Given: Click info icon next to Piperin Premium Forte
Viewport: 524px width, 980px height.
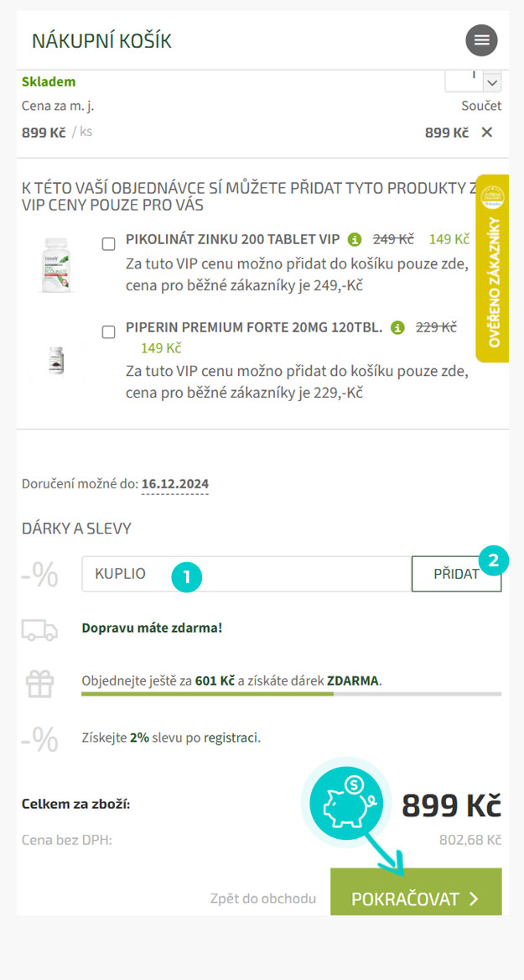Looking at the screenshot, I should [397, 327].
